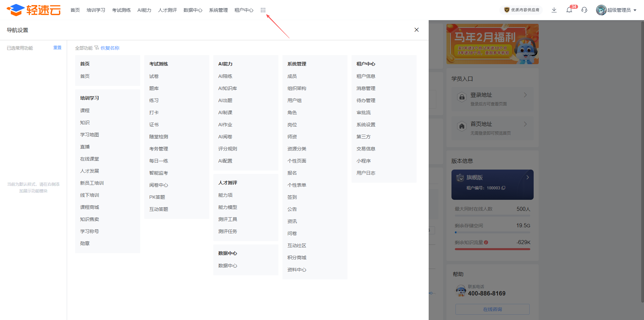Click the headset customer service icon

click(584, 10)
